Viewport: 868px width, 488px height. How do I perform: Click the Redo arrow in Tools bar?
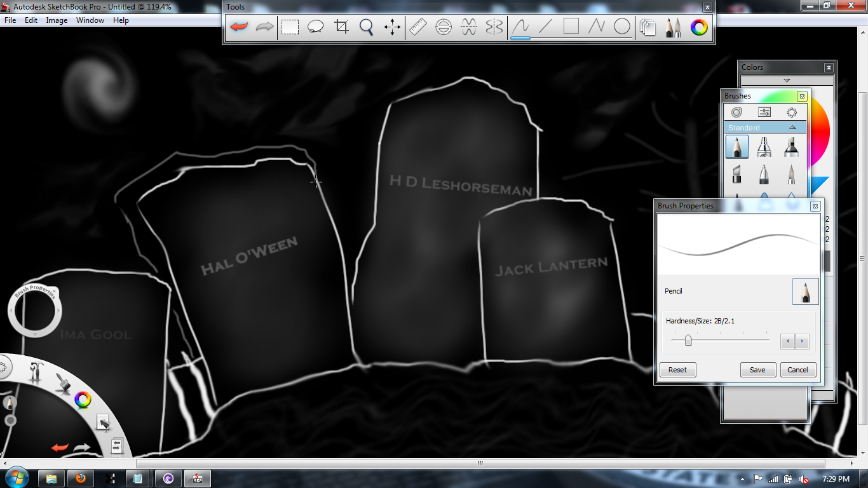[264, 27]
